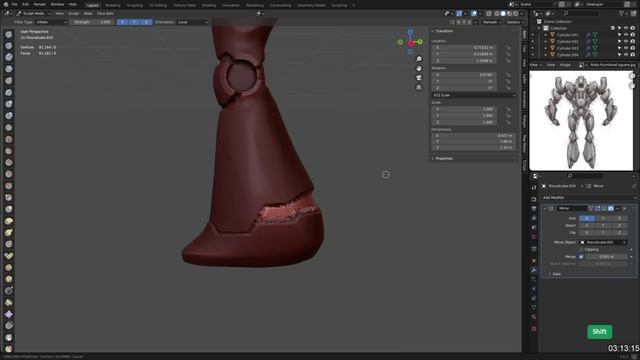Switch to the Modeling workspace tab
Screen dimensions: 640x360
[113, 5]
